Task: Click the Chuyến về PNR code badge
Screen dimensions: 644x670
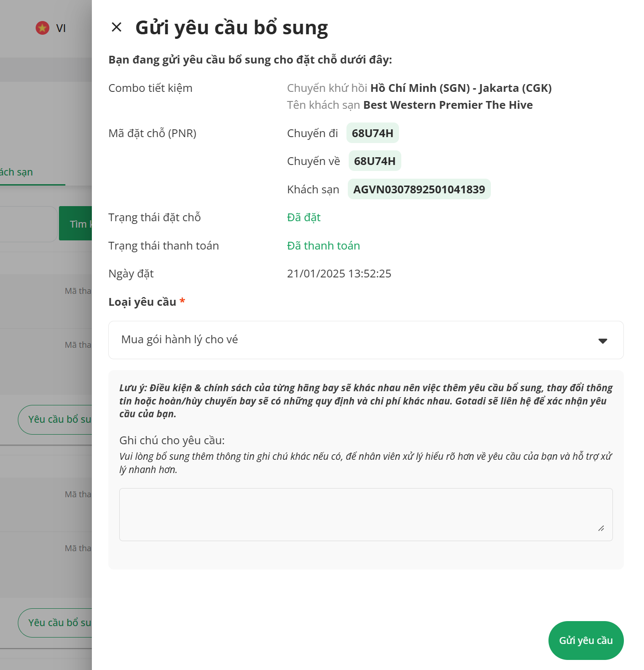Action: [x=375, y=161]
